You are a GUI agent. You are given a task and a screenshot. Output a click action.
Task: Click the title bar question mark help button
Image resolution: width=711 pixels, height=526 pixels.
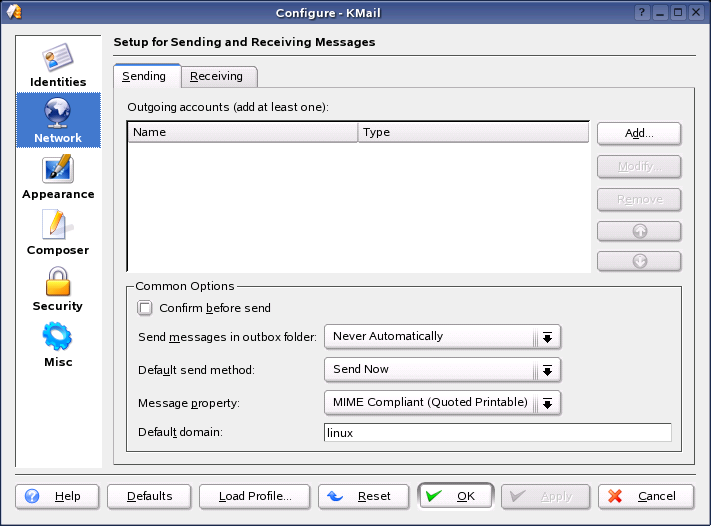tap(642, 12)
